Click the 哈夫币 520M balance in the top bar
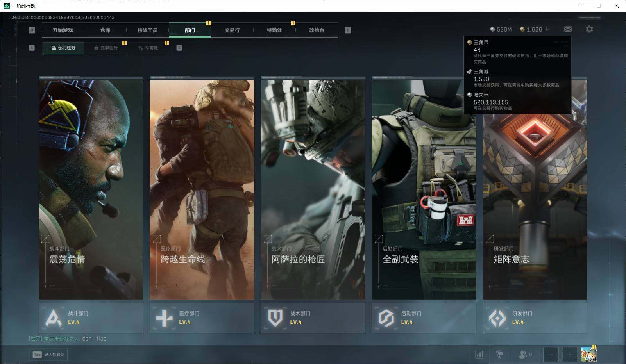This screenshot has height=364, width=626. [x=501, y=29]
